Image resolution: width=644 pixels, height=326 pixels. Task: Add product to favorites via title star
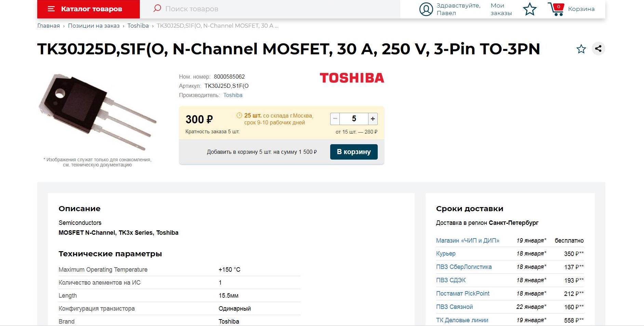pos(581,49)
